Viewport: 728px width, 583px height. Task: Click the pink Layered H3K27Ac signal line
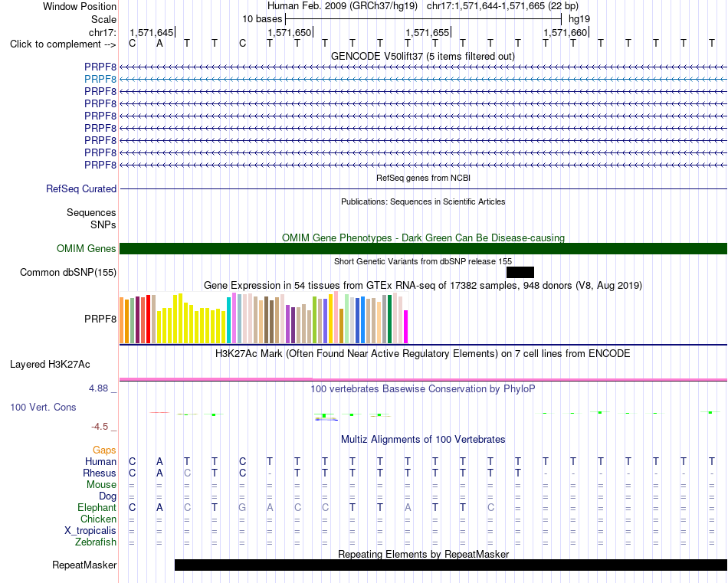coord(423,380)
